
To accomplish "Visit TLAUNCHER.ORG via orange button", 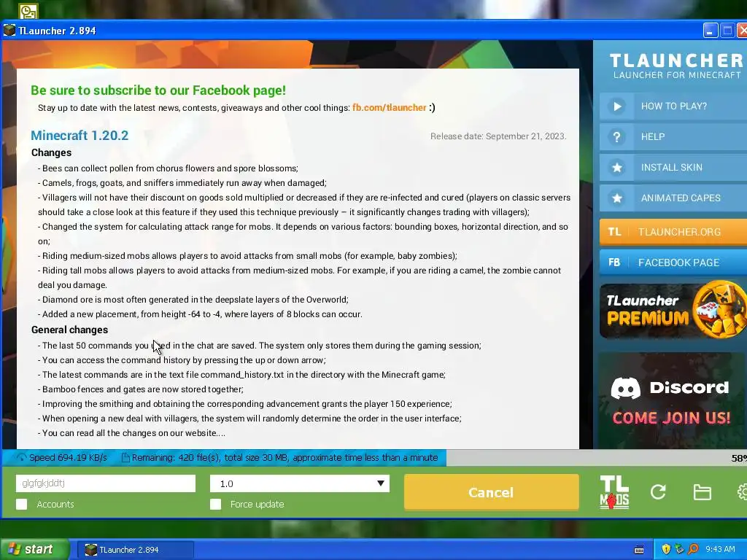I will [673, 232].
